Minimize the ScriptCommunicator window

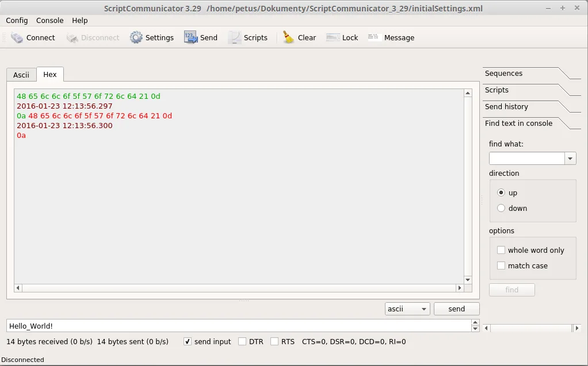(x=548, y=8)
